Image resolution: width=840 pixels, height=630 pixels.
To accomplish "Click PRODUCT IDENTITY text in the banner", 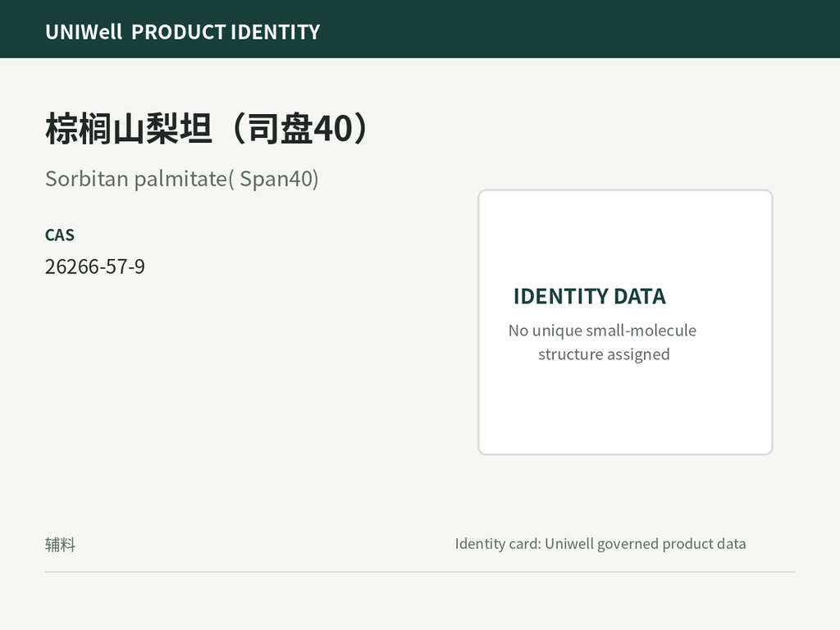I will pos(226,32).
